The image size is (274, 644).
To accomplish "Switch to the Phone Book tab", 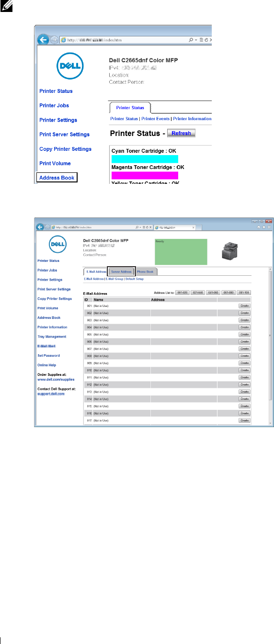I will click(x=146, y=271).
